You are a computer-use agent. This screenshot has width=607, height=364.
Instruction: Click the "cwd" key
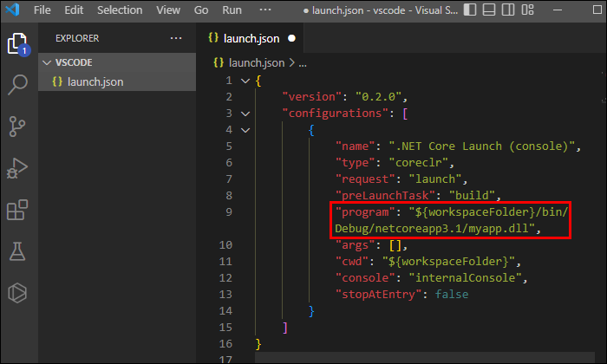point(352,262)
